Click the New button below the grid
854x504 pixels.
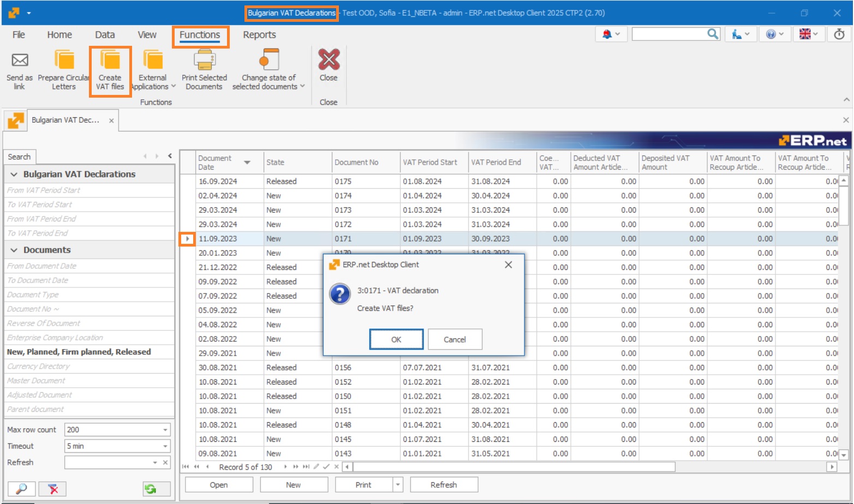pyautogui.click(x=294, y=485)
